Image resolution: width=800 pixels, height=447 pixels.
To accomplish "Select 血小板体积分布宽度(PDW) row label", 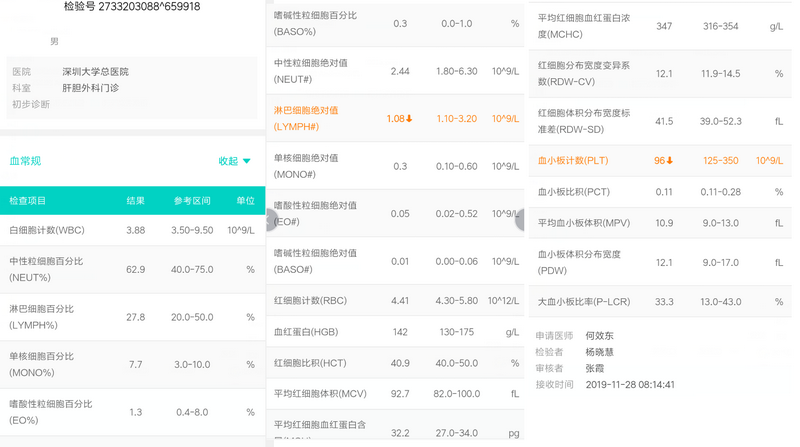I will point(579,262).
